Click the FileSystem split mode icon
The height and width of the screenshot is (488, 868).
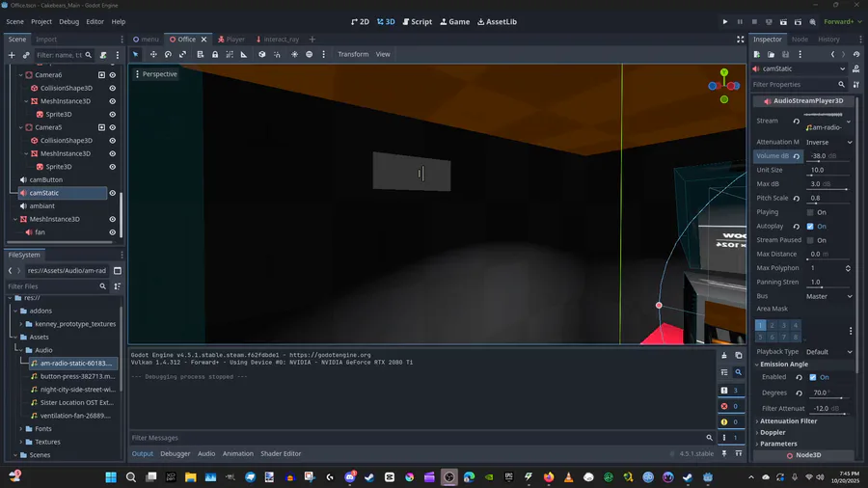(118, 271)
